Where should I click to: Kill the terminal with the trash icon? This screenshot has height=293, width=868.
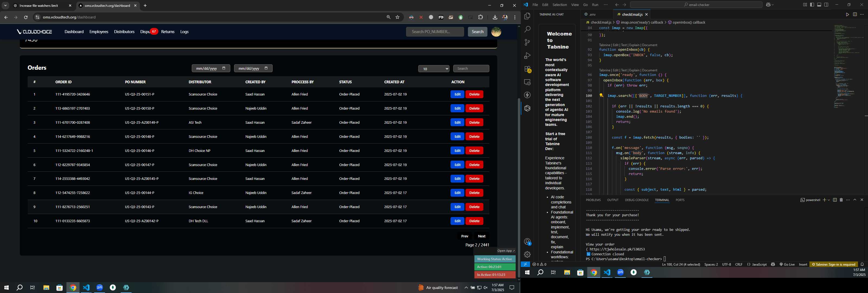(x=841, y=200)
